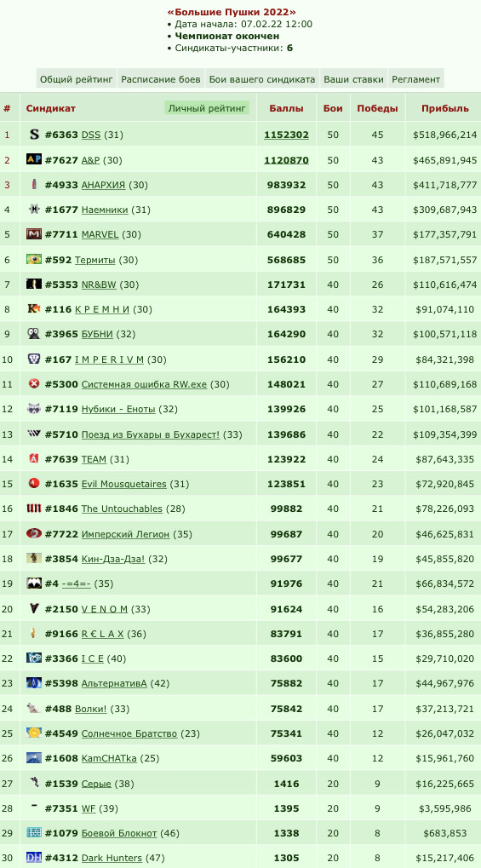Click the Системная ошибка red X icon

point(34,383)
